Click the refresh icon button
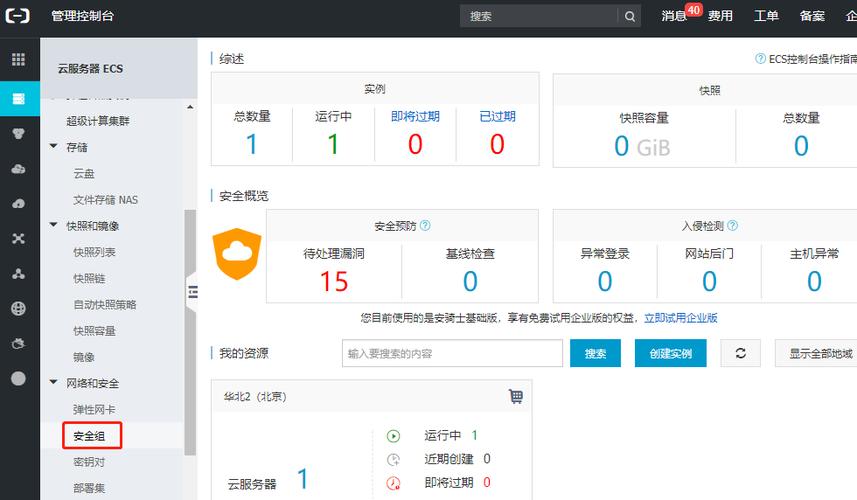857x500 pixels. pos(741,353)
